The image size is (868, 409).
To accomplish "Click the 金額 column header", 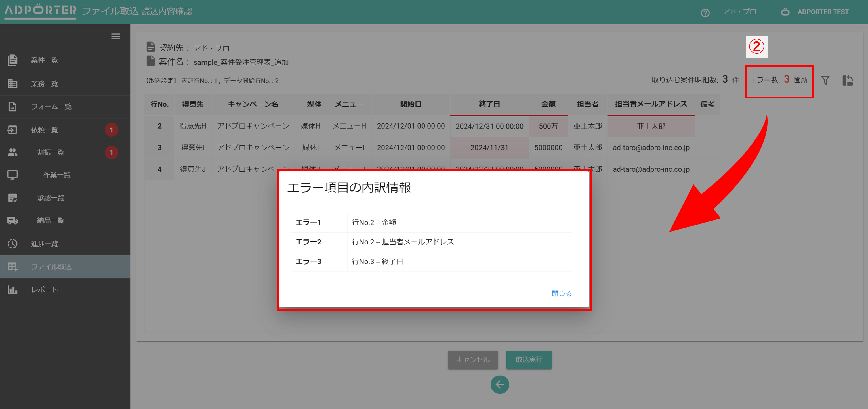I will pos(548,104).
